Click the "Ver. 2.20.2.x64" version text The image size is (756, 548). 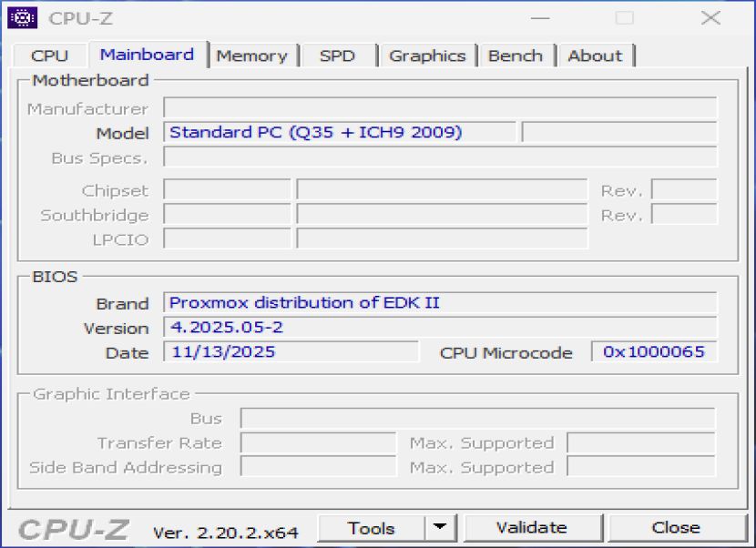(226, 533)
